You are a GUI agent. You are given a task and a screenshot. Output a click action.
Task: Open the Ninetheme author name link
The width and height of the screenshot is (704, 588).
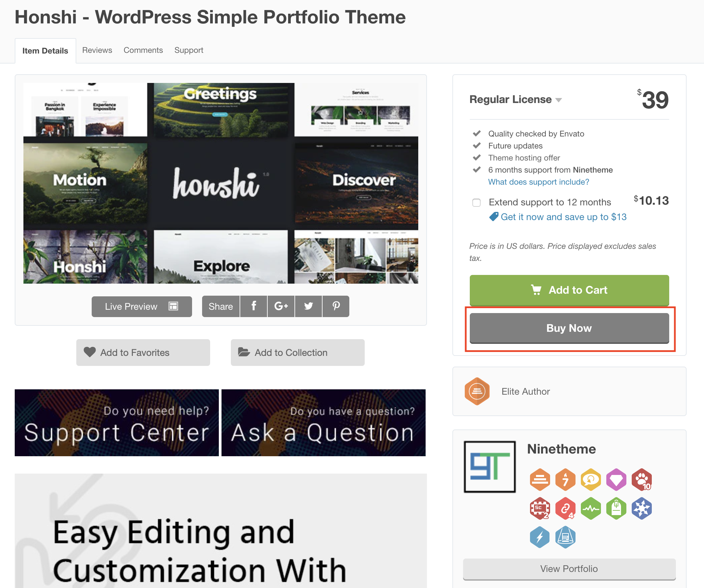tap(561, 449)
